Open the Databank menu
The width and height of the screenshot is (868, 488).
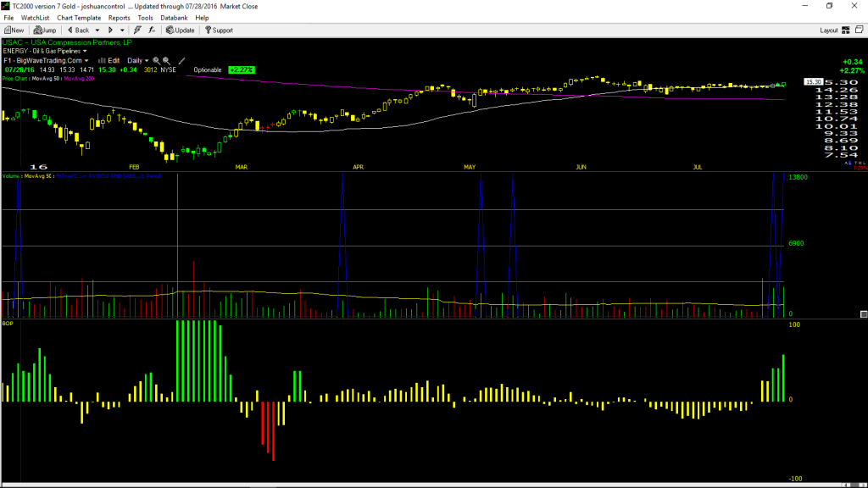[x=174, y=18]
